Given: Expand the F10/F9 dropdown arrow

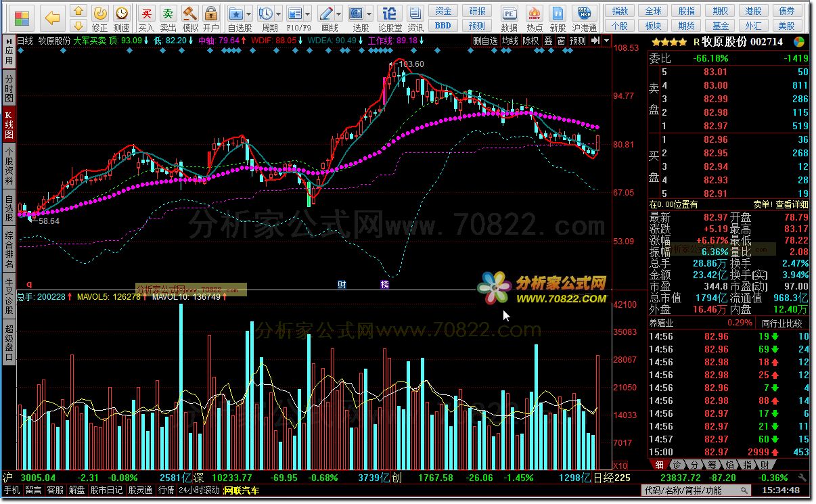Looking at the screenshot, I should [308, 14].
